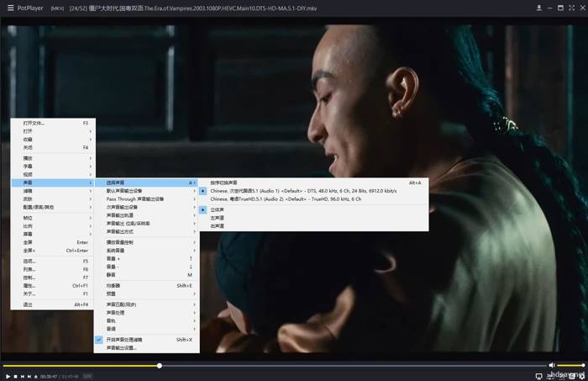
Task: Click the screen cast icon at bottom right
Action: (x=539, y=376)
